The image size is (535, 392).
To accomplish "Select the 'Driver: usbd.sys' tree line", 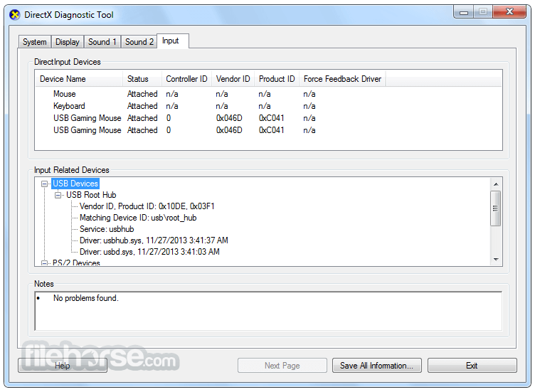I will point(150,252).
